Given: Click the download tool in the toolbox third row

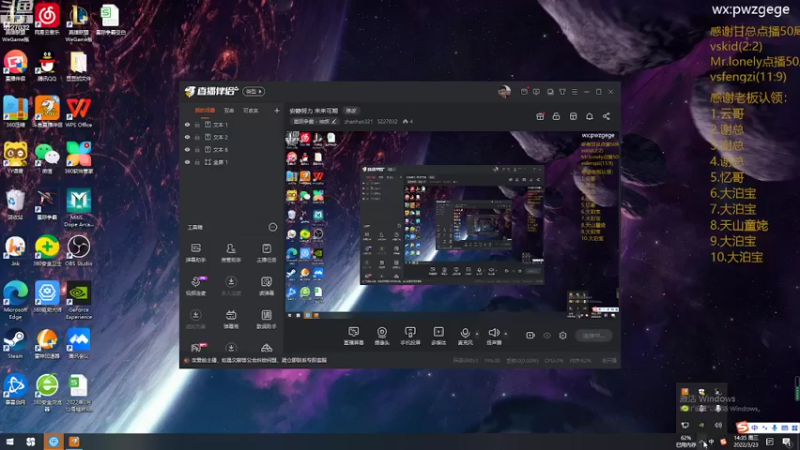Looking at the screenshot, I should pos(195,319).
